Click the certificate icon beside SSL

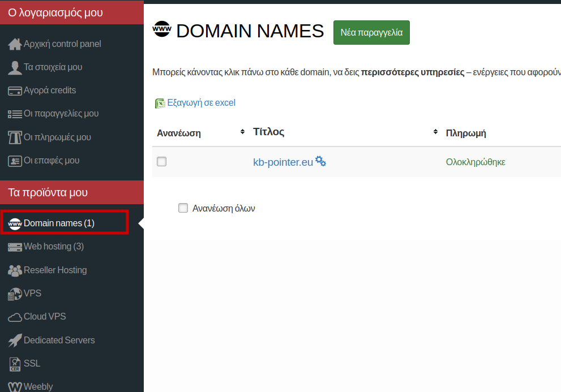tap(15, 364)
